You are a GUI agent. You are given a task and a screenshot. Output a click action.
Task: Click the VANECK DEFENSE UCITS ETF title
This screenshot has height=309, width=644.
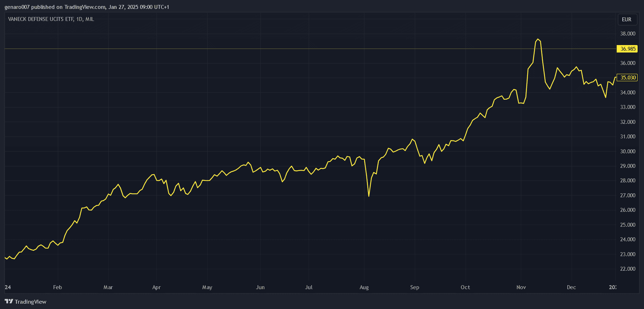[51, 19]
